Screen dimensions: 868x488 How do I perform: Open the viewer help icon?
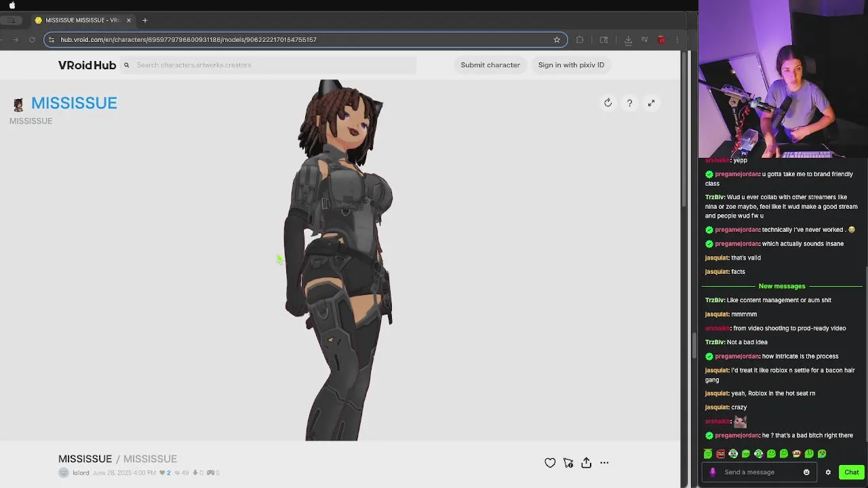coord(629,103)
